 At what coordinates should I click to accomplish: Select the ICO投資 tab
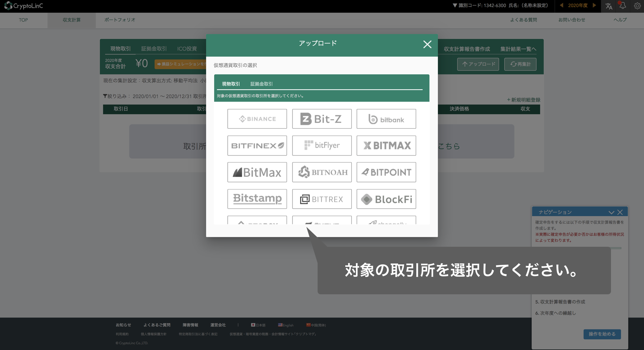187,49
